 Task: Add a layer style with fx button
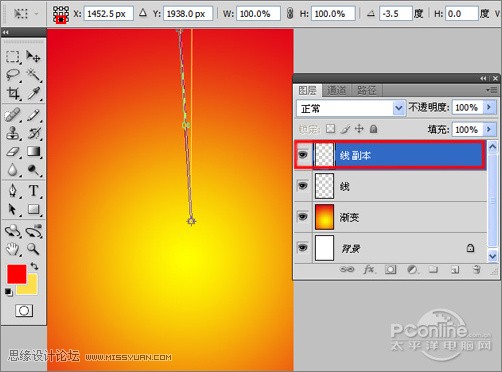pyautogui.click(x=369, y=269)
